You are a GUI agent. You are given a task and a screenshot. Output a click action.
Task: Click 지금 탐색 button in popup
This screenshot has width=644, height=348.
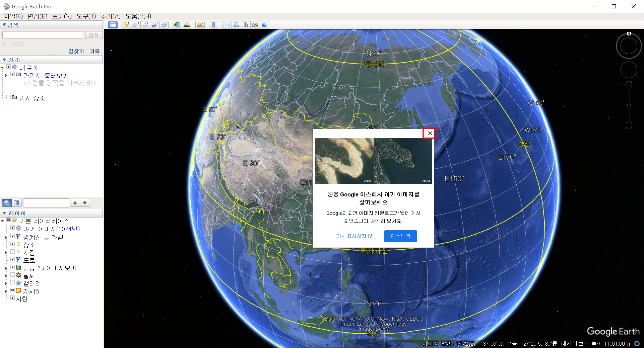[400, 236]
